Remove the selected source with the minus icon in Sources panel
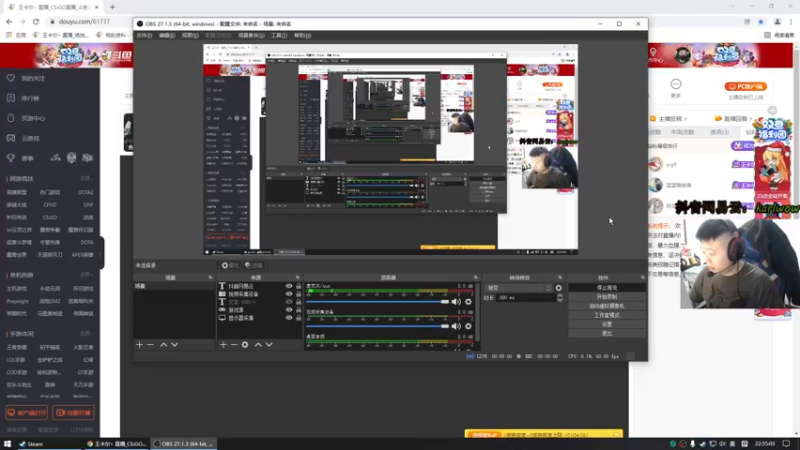This screenshot has width=800, height=450. (x=234, y=345)
